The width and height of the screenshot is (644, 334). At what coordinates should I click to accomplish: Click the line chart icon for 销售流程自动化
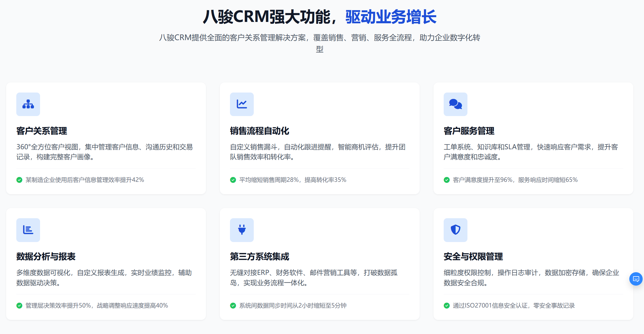pyautogui.click(x=242, y=104)
